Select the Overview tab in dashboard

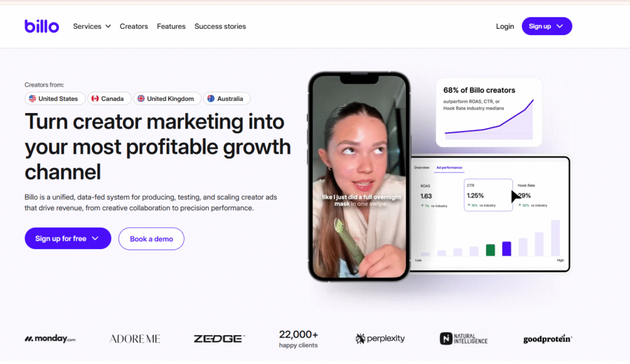[x=421, y=167]
